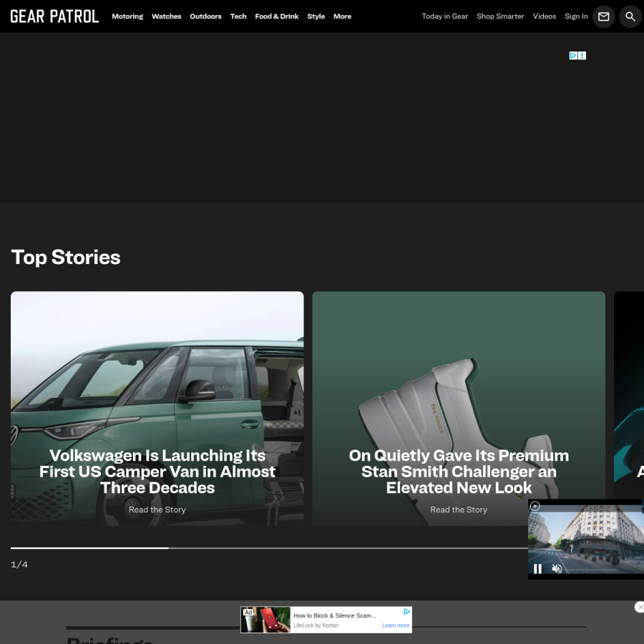Open the Videos page

pyautogui.click(x=545, y=16)
